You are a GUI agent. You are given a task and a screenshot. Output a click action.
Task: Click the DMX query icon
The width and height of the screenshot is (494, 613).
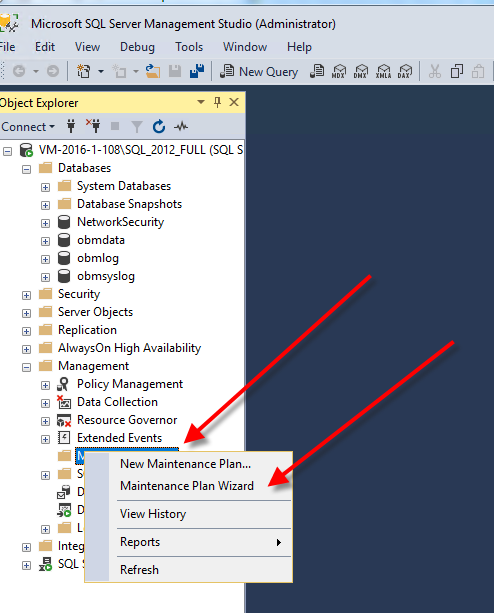pos(361,72)
